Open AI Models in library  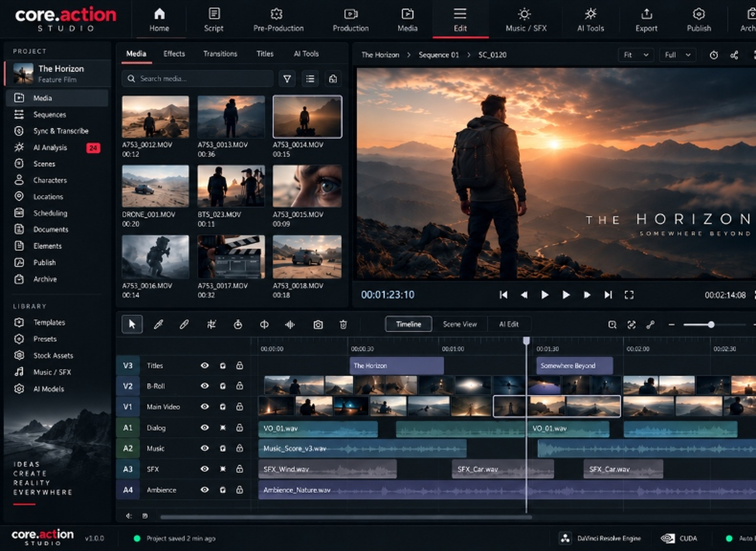57,389
